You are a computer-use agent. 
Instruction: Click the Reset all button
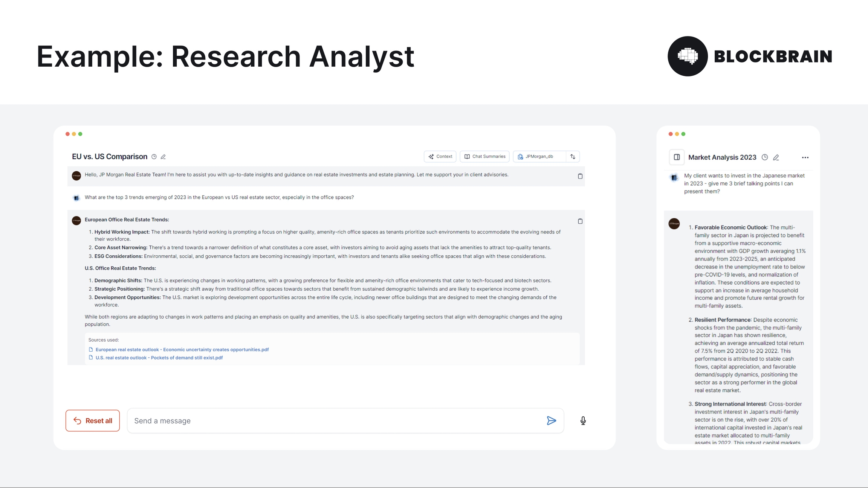(93, 421)
